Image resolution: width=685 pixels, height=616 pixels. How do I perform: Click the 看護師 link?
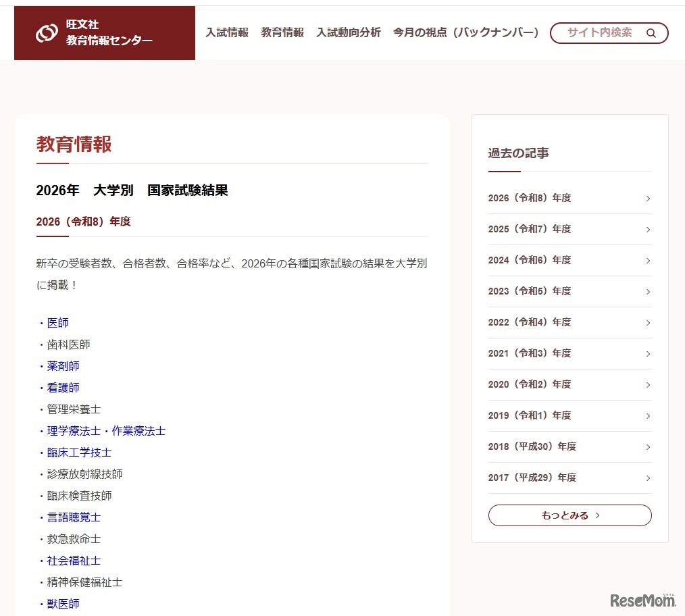[x=63, y=387]
